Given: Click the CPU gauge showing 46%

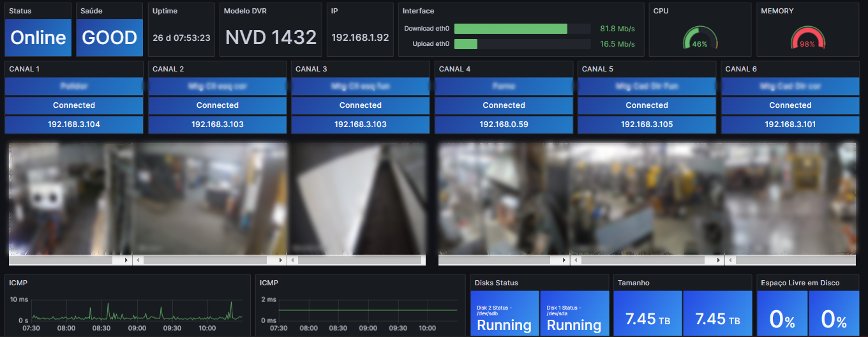Looking at the screenshot, I should click(x=700, y=38).
